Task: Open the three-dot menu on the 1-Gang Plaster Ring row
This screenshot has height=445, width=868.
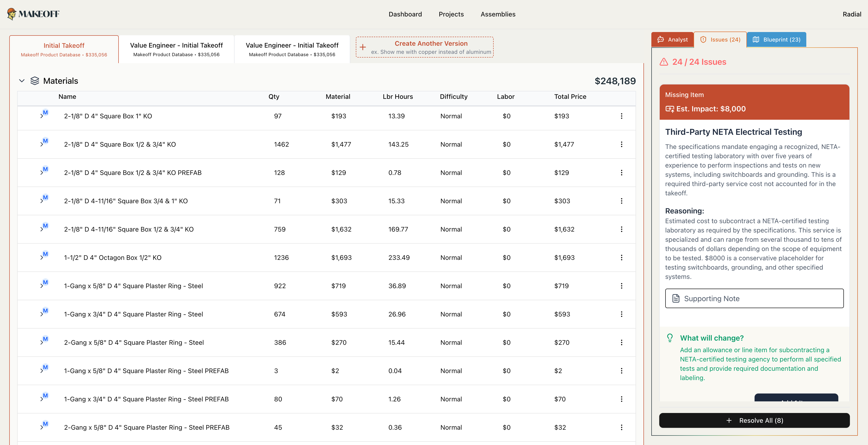Action: coord(622,286)
